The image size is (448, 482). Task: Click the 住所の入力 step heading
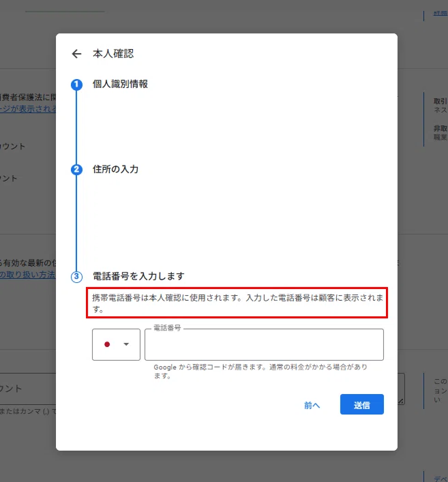click(x=116, y=169)
